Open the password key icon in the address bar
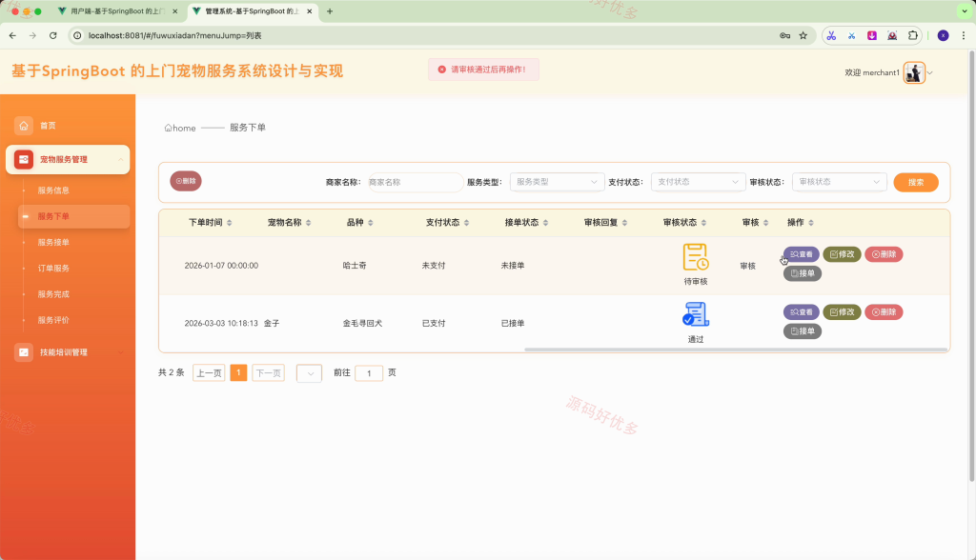 [x=784, y=35]
